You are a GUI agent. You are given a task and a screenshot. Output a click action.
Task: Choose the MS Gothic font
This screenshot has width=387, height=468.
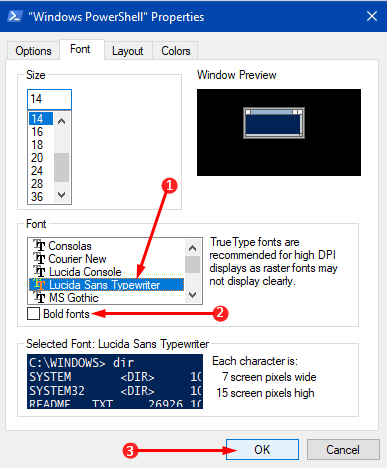106,298
